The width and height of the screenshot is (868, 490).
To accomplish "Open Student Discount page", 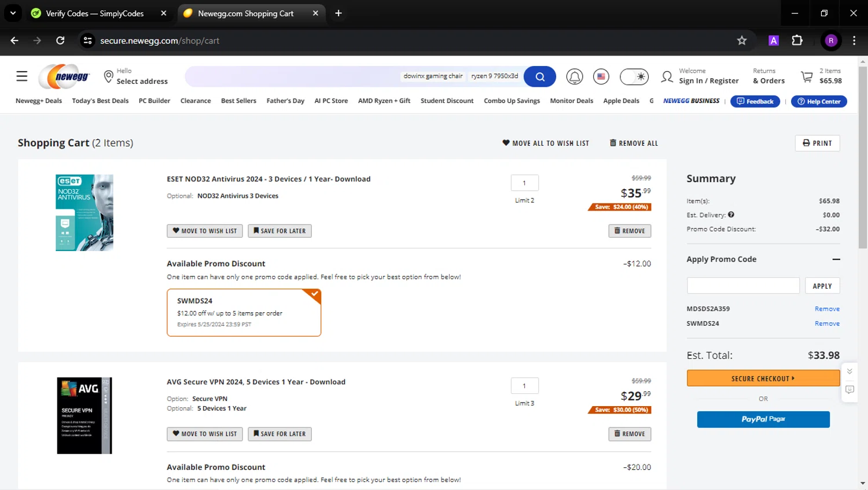I will pos(447,101).
